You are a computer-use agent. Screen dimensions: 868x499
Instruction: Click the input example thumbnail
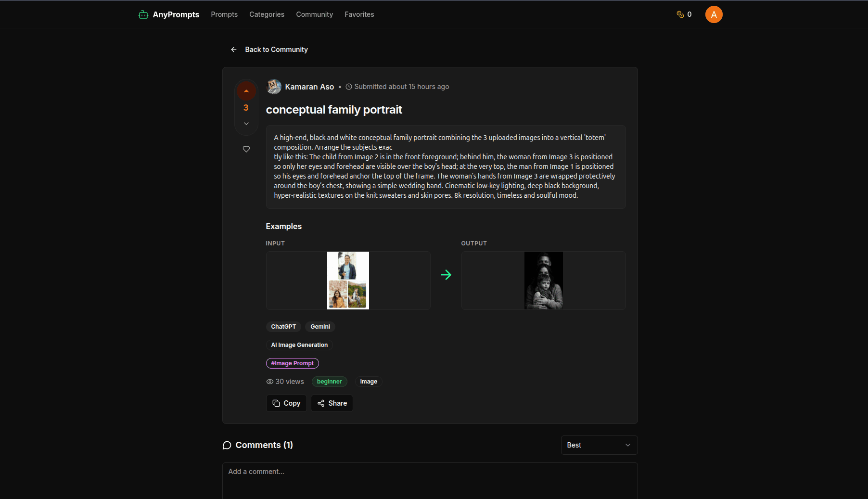click(348, 280)
